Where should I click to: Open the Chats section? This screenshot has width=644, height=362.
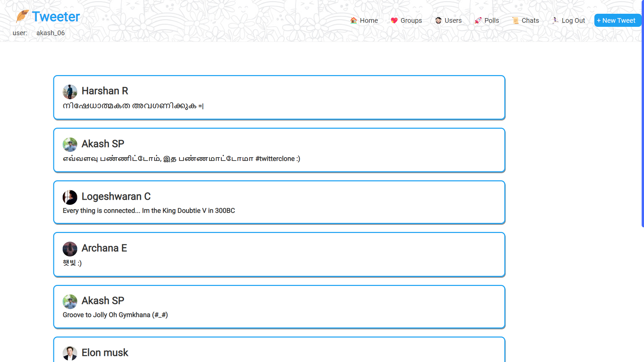click(530, 20)
